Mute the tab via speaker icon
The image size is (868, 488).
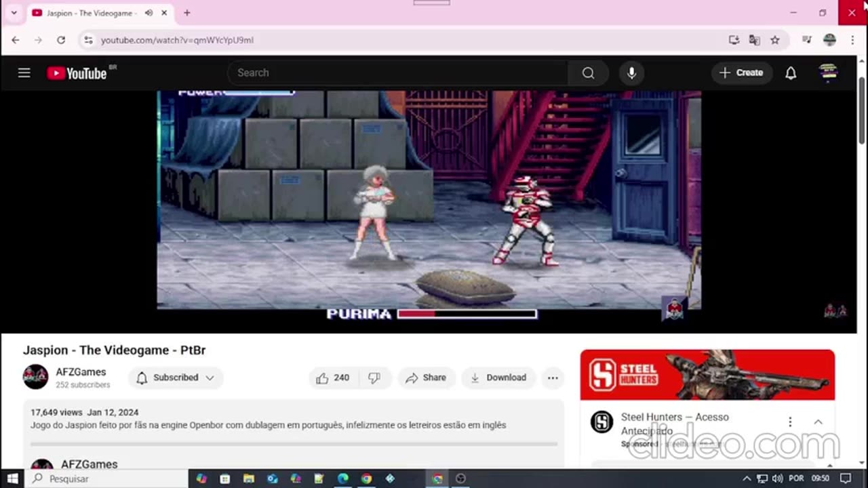coord(149,13)
